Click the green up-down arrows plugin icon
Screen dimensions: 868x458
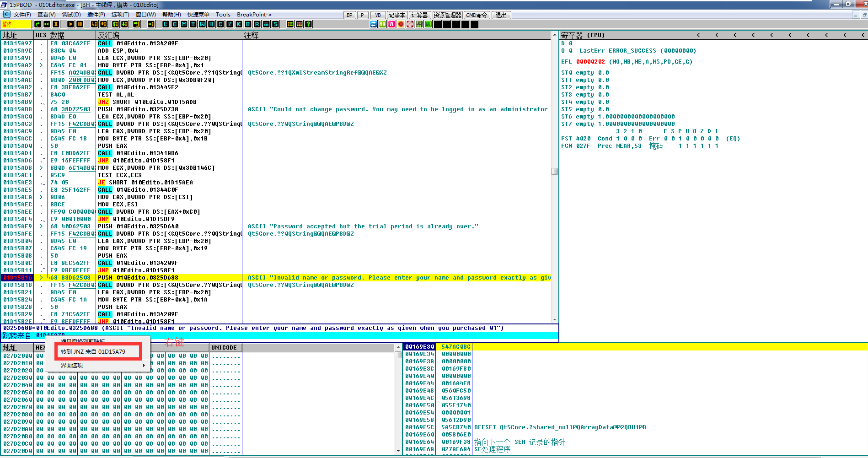[x=383, y=24]
